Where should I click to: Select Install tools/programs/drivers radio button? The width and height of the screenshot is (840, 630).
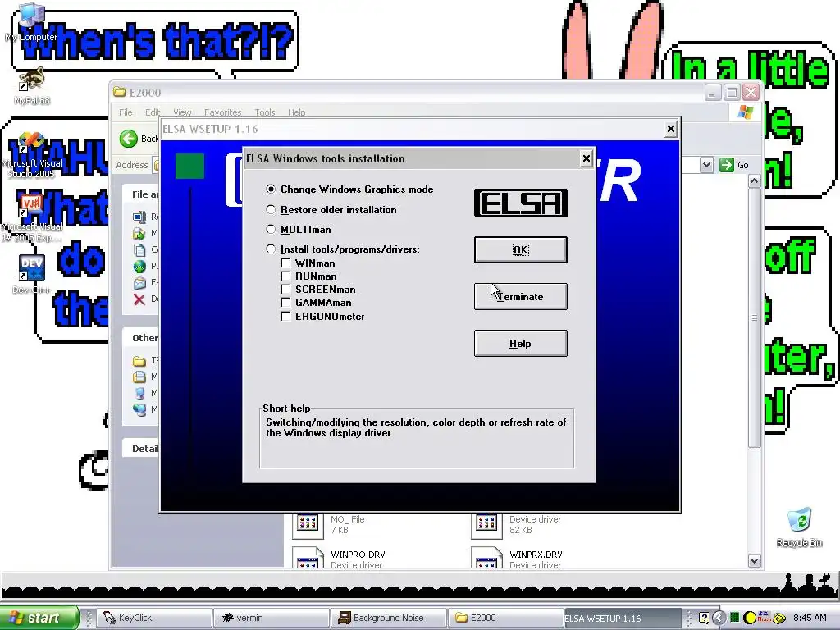(x=271, y=249)
